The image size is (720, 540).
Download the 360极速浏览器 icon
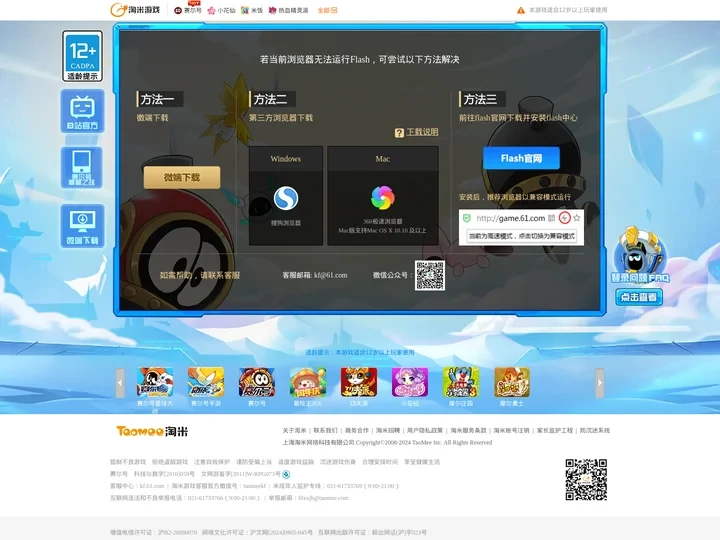382,198
